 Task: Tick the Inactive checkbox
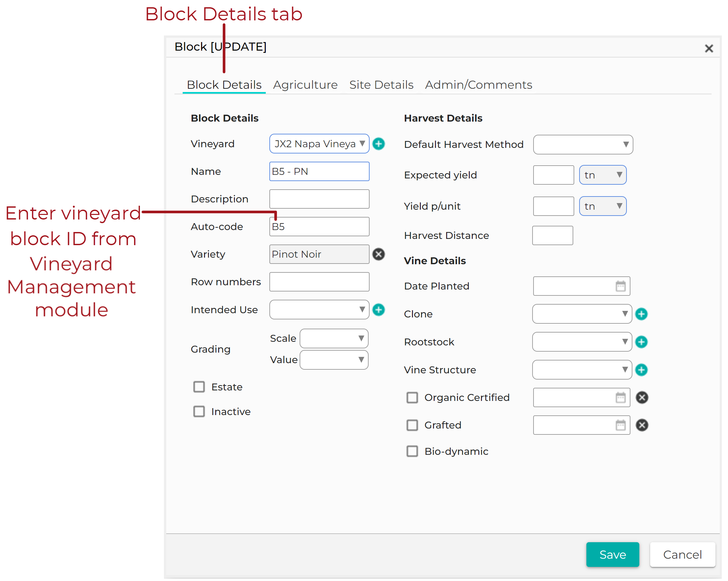tap(199, 412)
